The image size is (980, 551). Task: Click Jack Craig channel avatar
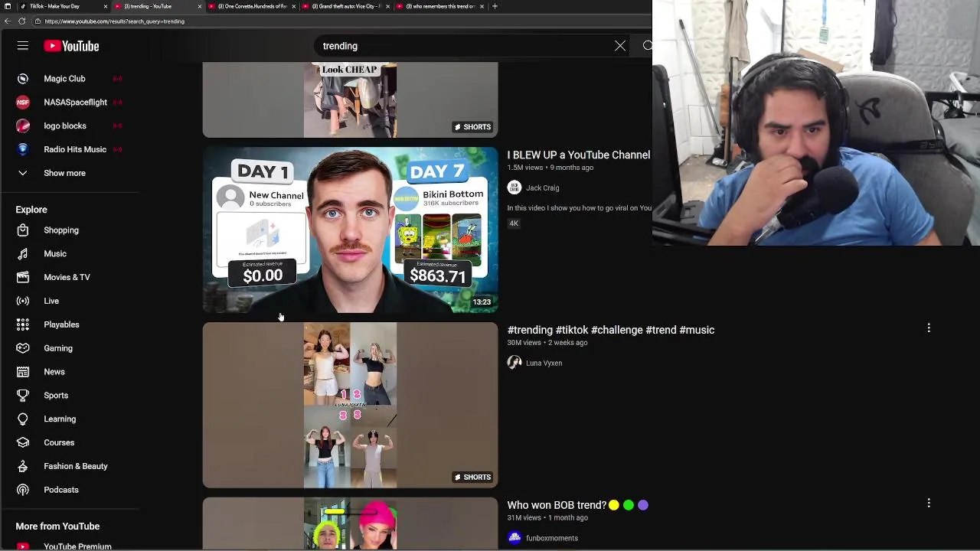[x=514, y=187]
